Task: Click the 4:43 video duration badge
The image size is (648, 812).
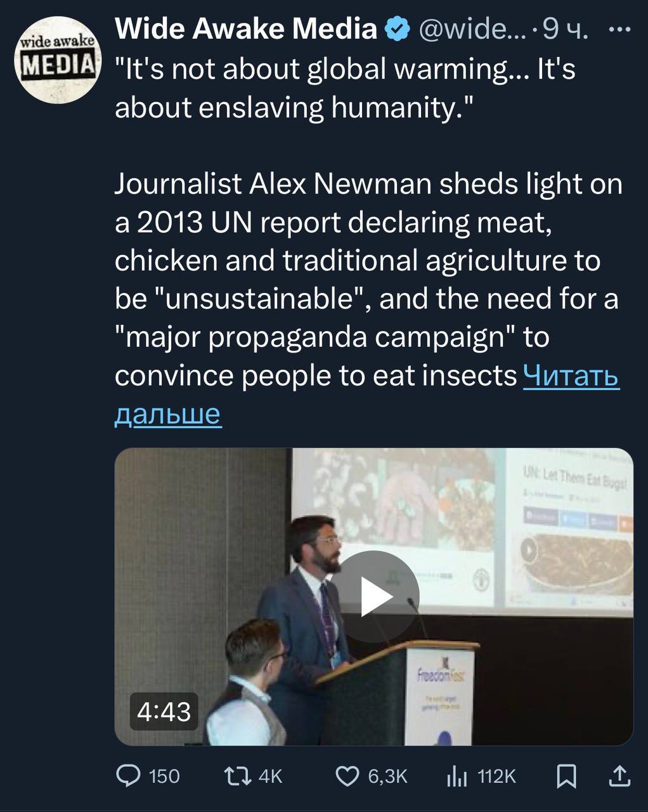Action: (x=164, y=711)
